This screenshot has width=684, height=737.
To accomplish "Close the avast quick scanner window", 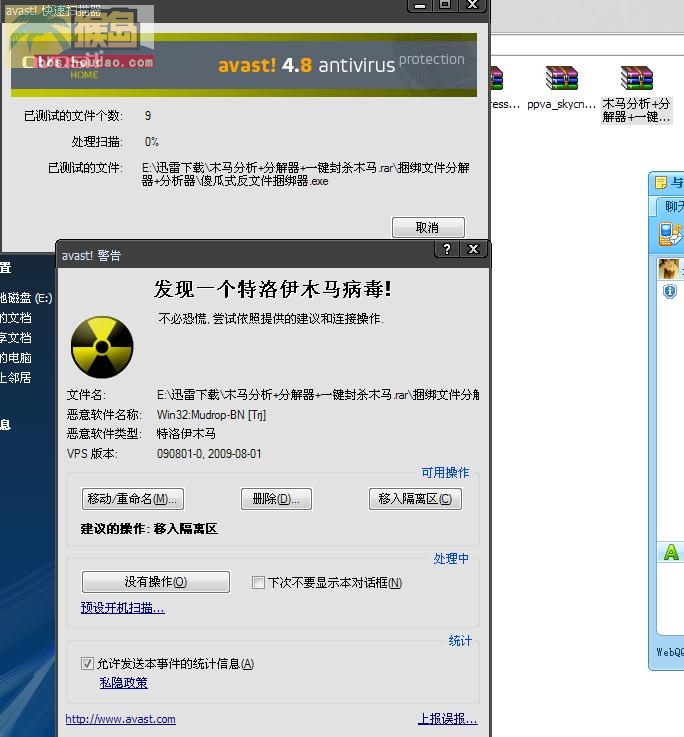I will [x=472, y=5].
